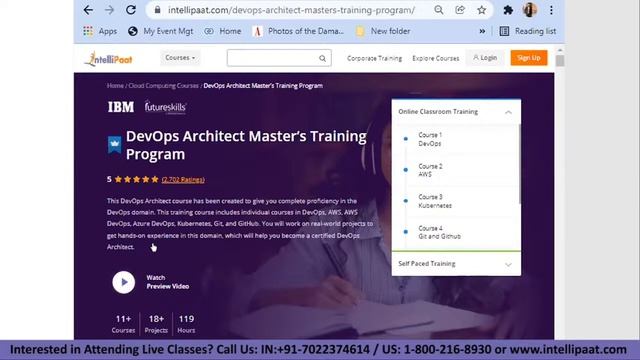The height and width of the screenshot is (360, 640).
Task: Click the page vertical scrollbar thumb
Action: [x=560, y=60]
